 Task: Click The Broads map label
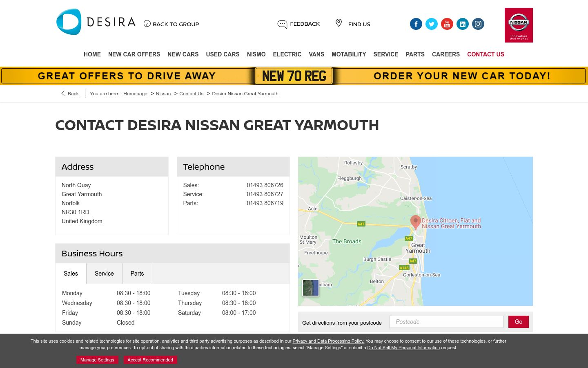coord(347,241)
